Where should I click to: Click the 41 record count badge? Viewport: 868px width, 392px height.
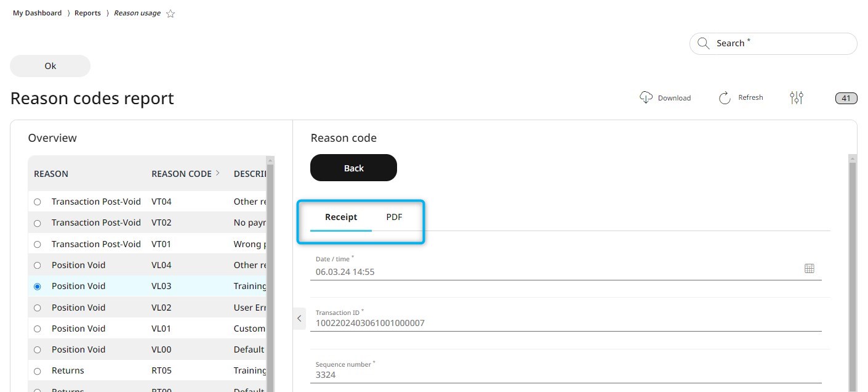pyautogui.click(x=846, y=98)
